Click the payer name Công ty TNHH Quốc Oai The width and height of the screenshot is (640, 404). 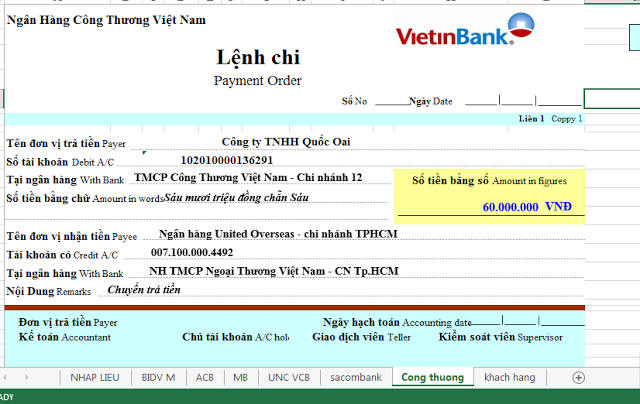[285, 142]
